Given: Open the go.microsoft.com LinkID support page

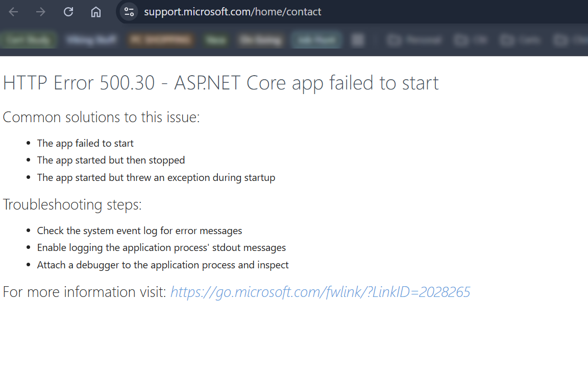Looking at the screenshot, I should coord(320,292).
